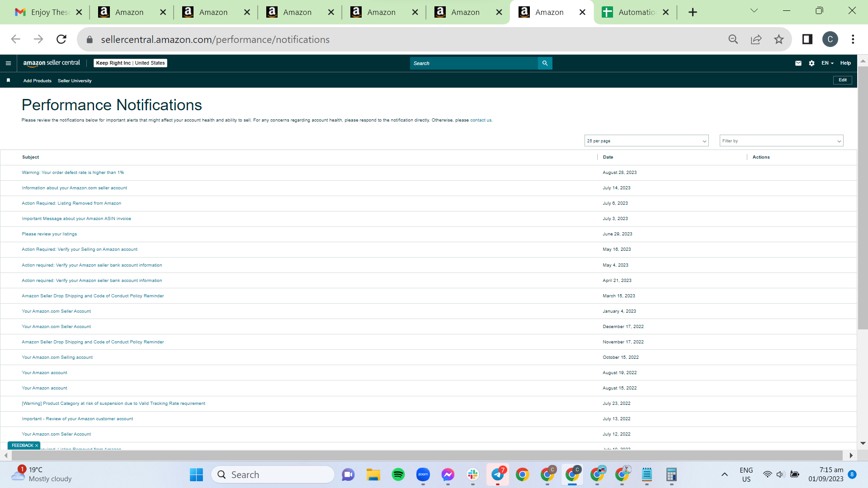Reload the page with the refresh icon
Viewport: 868px width, 488px height.
61,39
